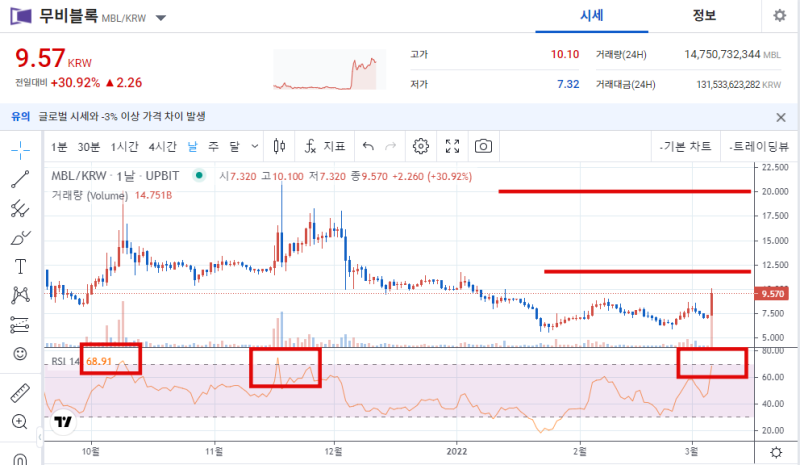Click the 2022 date axis label

tap(457, 452)
